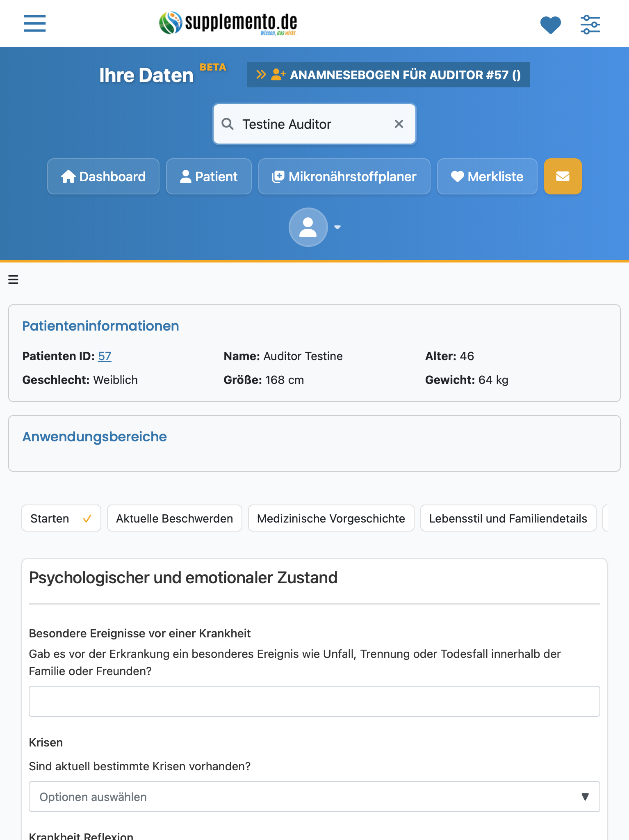
Task: Follow the Patienten ID 57 link
Action: coord(105,356)
